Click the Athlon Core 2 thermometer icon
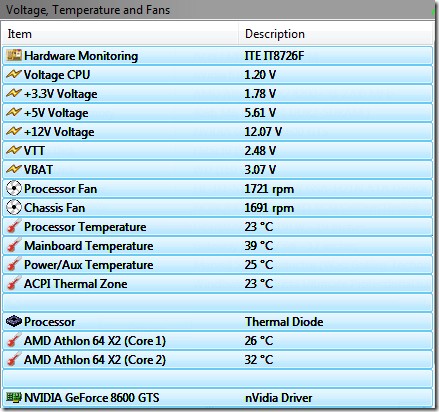Image resolution: width=439 pixels, height=412 pixels. click(x=14, y=359)
